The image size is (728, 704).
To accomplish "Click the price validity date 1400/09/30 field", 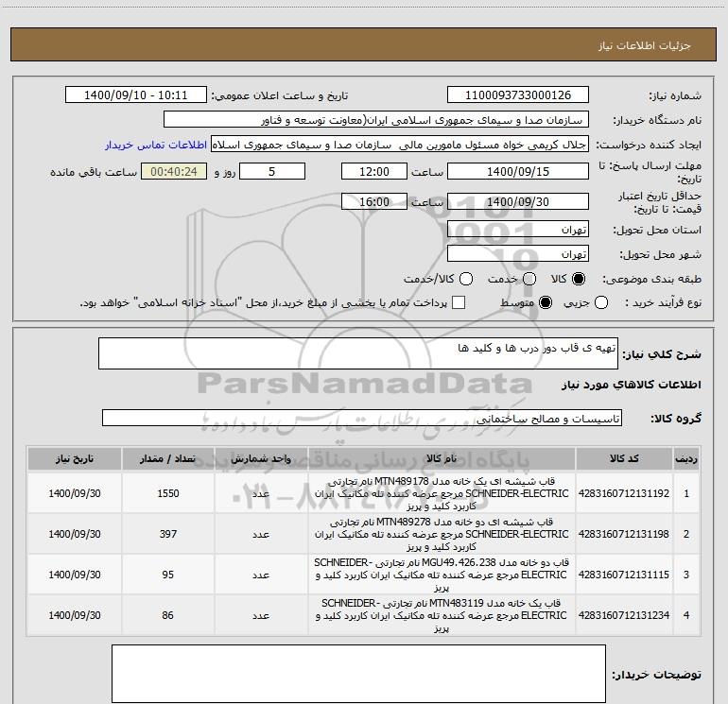I will pos(518,202).
